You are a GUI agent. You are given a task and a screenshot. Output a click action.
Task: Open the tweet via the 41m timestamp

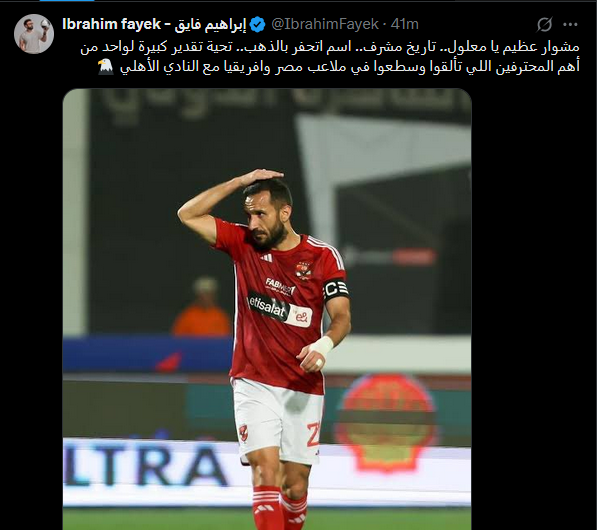pos(405,24)
